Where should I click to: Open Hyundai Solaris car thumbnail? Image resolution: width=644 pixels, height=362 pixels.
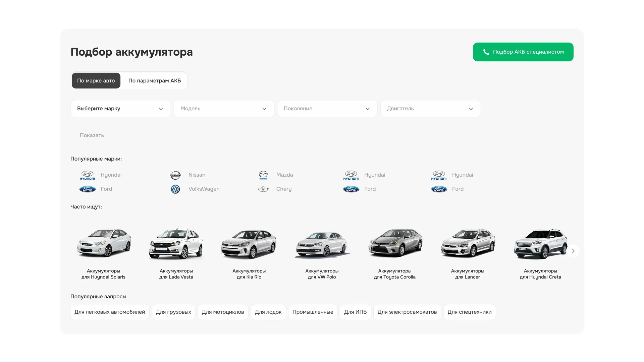(x=104, y=243)
